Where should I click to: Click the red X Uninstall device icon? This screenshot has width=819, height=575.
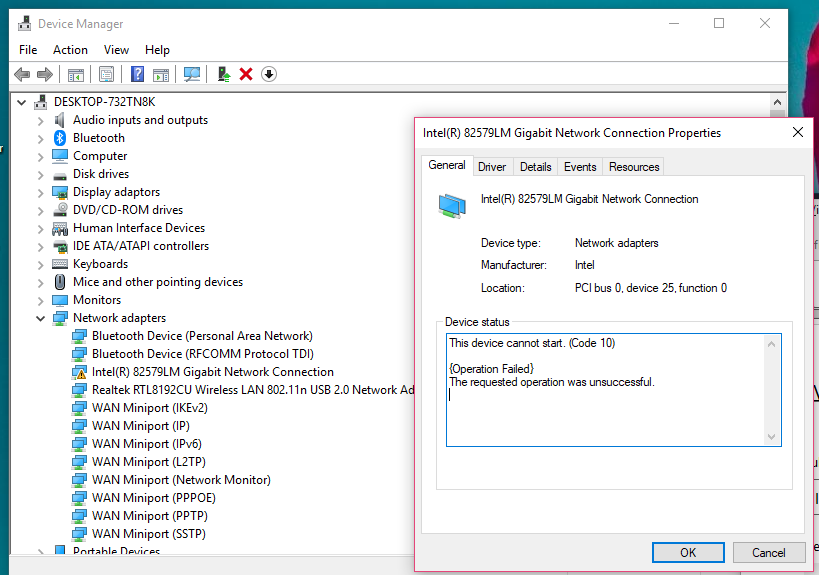[x=246, y=74]
